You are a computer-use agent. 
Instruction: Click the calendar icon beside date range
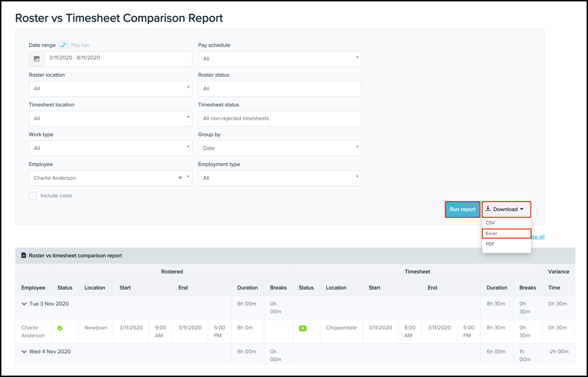tap(36, 59)
